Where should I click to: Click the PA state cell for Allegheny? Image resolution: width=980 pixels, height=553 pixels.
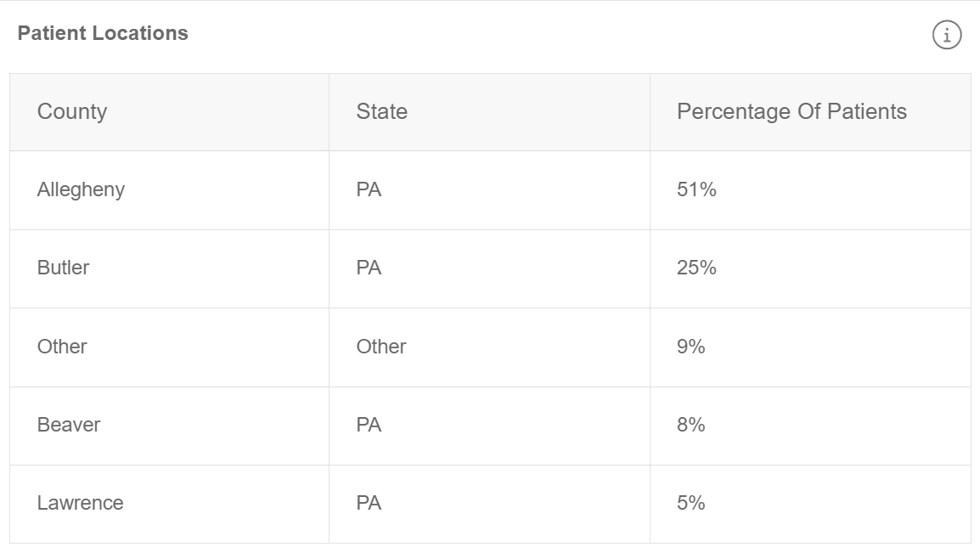(489, 190)
